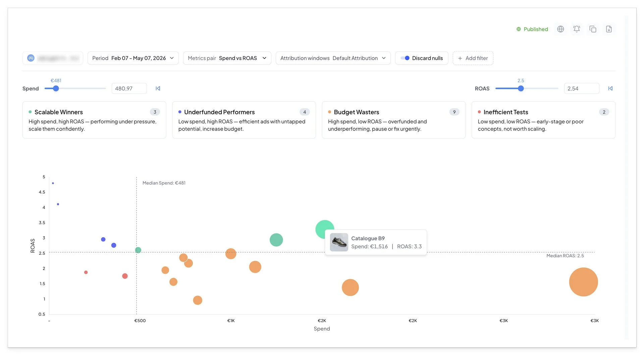
Task: Reset the ROAS threshold icon
Action: click(610, 89)
